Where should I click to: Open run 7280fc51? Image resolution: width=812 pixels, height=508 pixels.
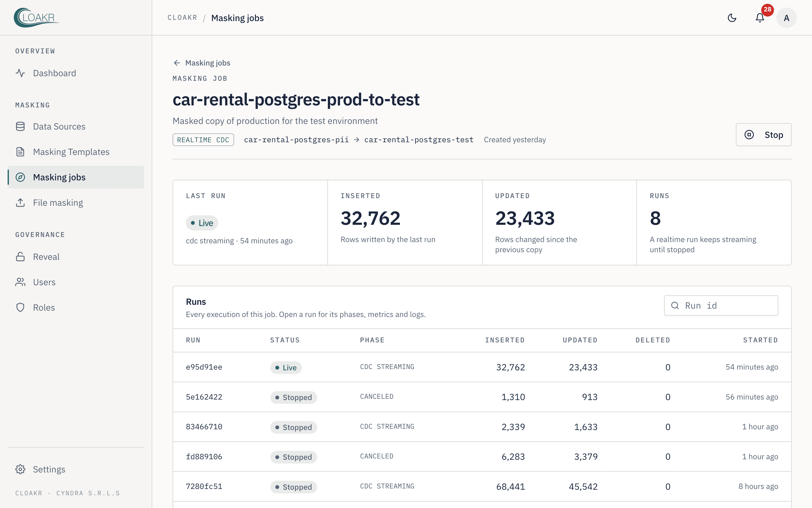(x=482, y=486)
